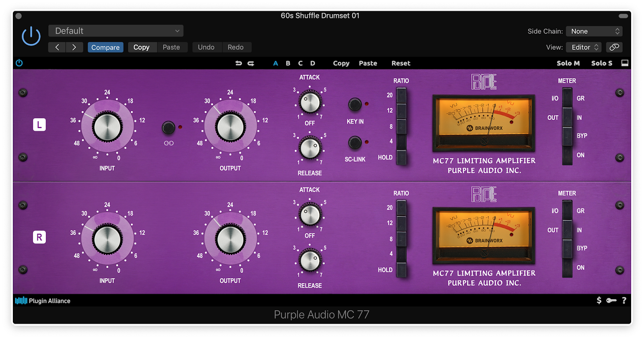The image size is (644, 339).
Task: Click the R channel ATTACK knob
Action: click(310, 214)
